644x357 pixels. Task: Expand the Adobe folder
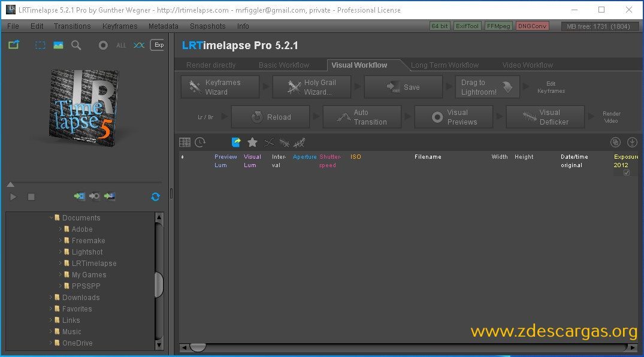(61, 229)
